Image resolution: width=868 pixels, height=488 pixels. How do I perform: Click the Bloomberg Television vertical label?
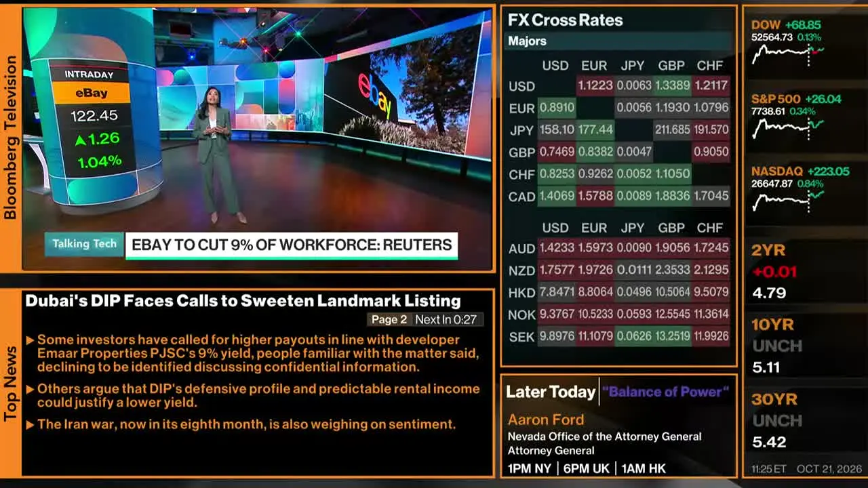pyautogui.click(x=10, y=138)
